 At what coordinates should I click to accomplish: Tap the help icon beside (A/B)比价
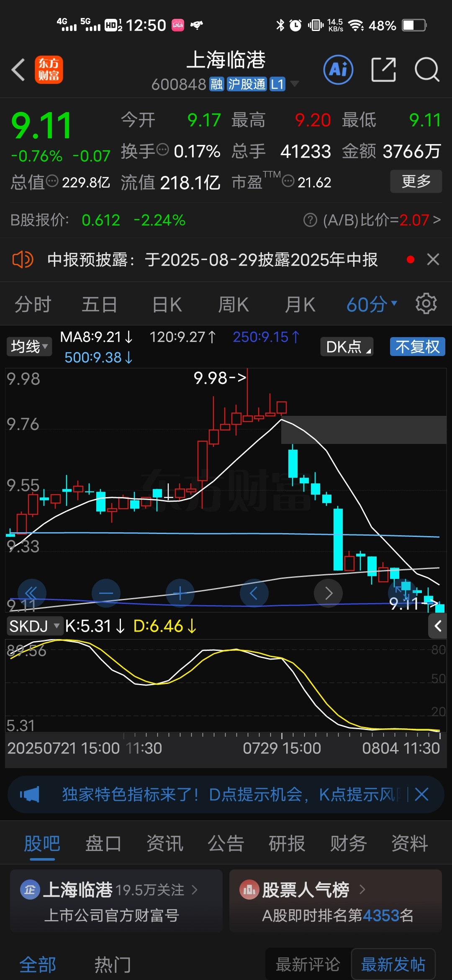tap(310, 220)
